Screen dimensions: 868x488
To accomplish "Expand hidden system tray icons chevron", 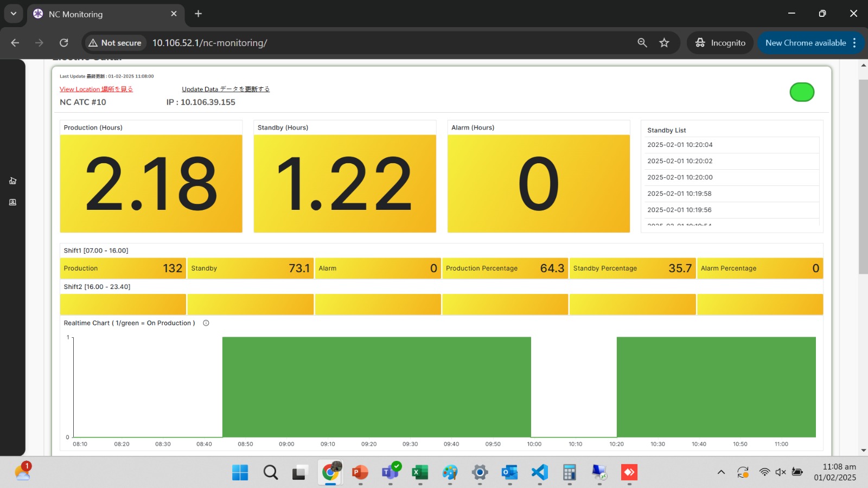I will coord(721,472).
